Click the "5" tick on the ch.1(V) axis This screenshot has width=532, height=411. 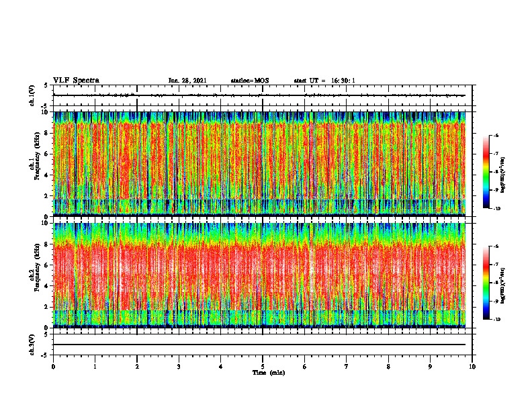[x=46, y=85]
